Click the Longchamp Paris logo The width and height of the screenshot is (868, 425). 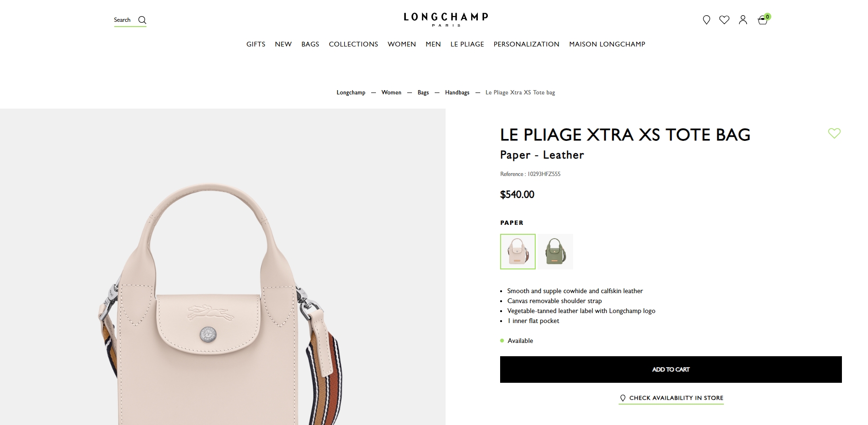pyautogui.click(x=446, y=19)
